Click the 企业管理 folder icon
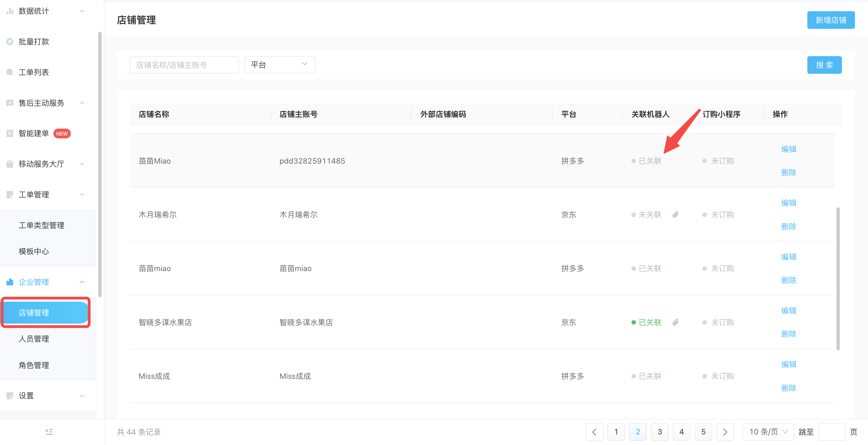This screenshot has height=445, width=868. [10, 282]
